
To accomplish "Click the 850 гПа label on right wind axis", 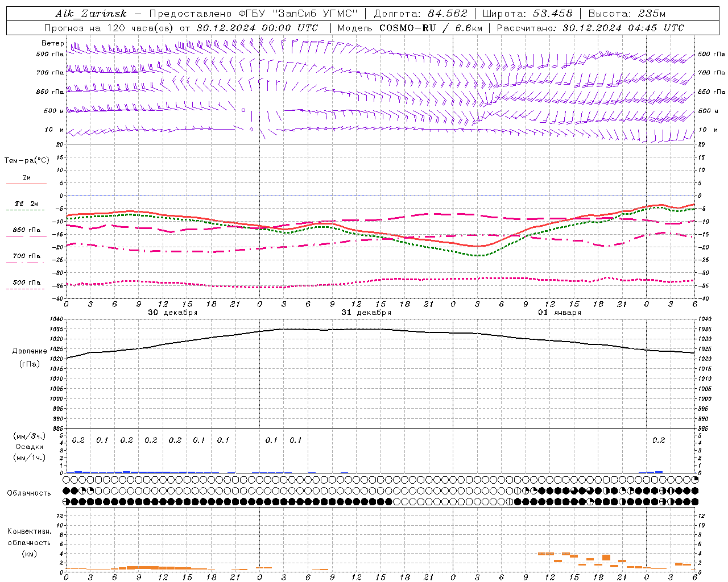I will 712,92.
